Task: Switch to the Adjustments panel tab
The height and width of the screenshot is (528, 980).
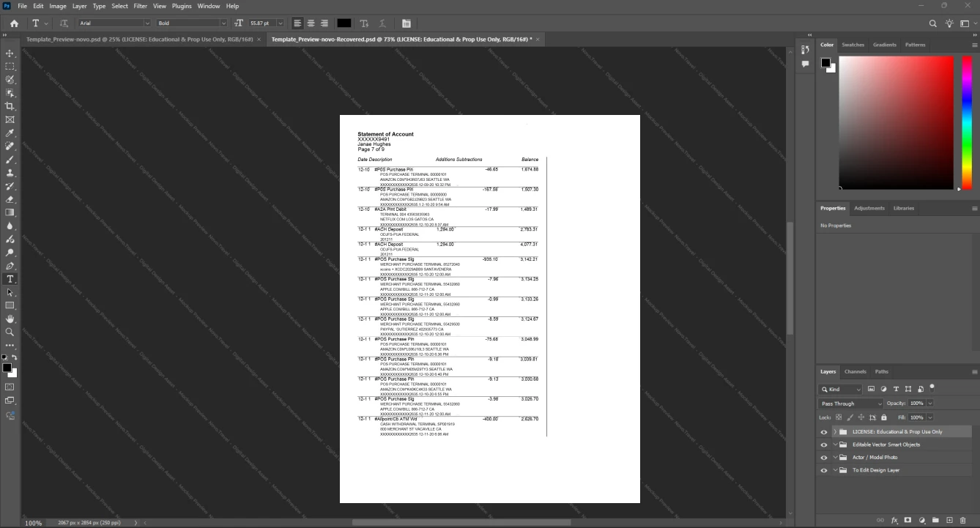Action: tap(869, 208)
